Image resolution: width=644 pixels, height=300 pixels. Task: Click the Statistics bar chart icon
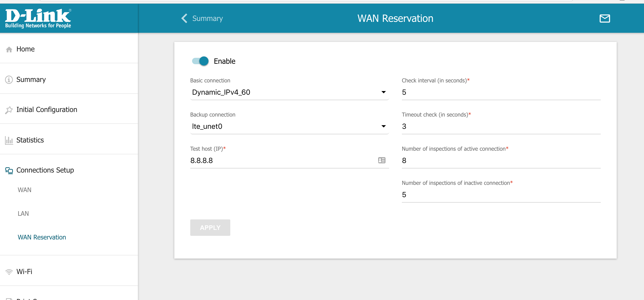[9, 140]
